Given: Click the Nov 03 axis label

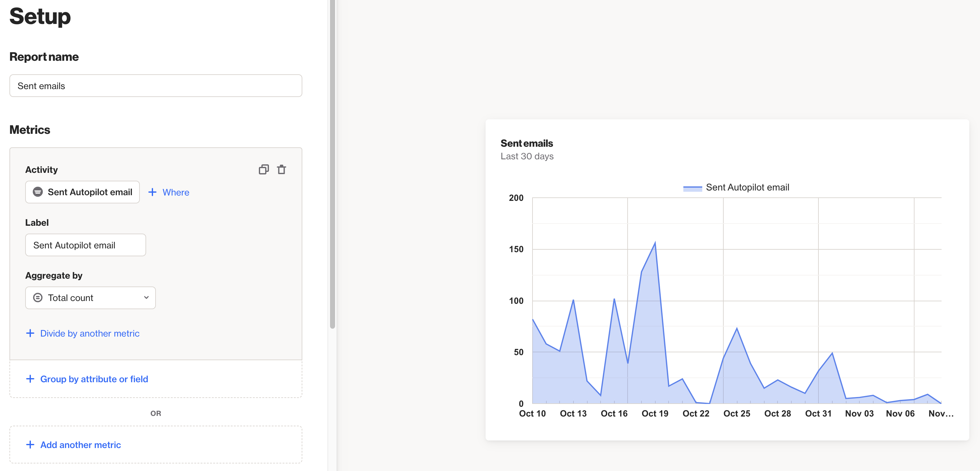Looking at the screenshot, I should tap(859, 414).
